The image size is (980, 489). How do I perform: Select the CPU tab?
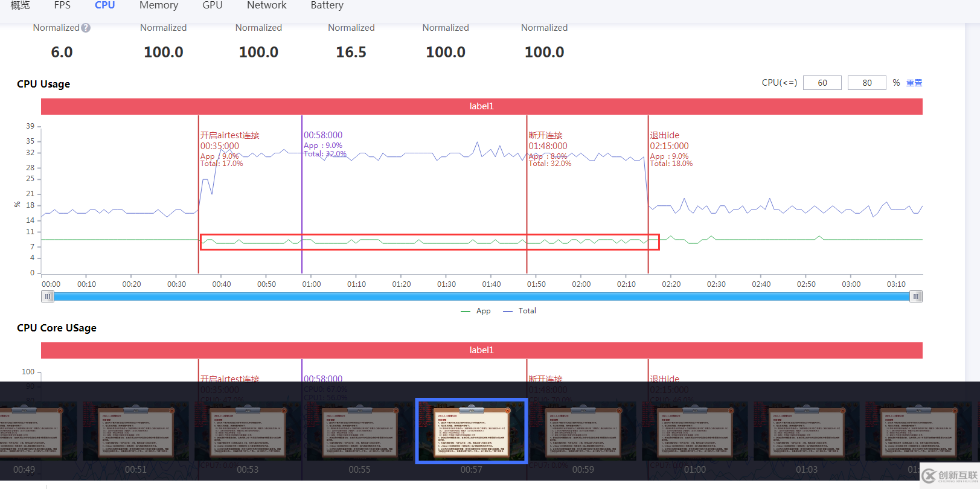coord(104,5)
